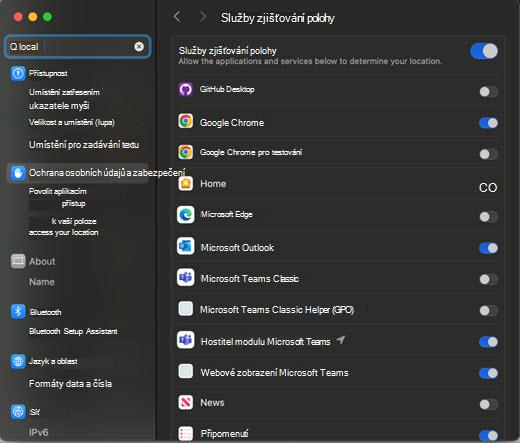Select Povolit aplikacím přístup k vaší poloze
This screenshot has height=443, width=520.
pos(64,211)
